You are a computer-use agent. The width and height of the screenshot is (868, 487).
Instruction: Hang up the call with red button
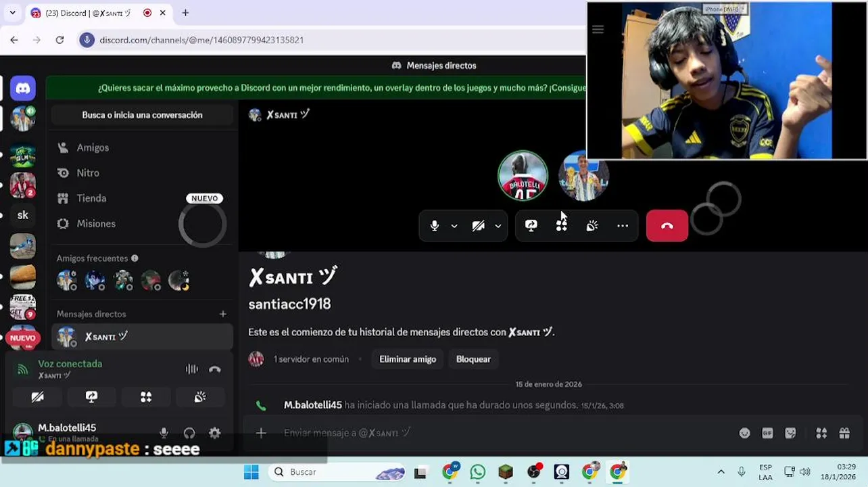667,226
